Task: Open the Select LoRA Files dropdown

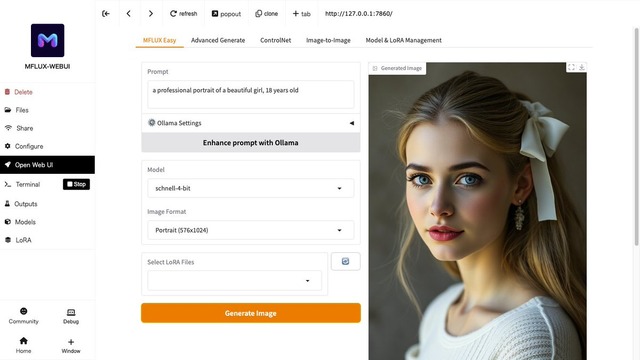Action: coord(235,280)
